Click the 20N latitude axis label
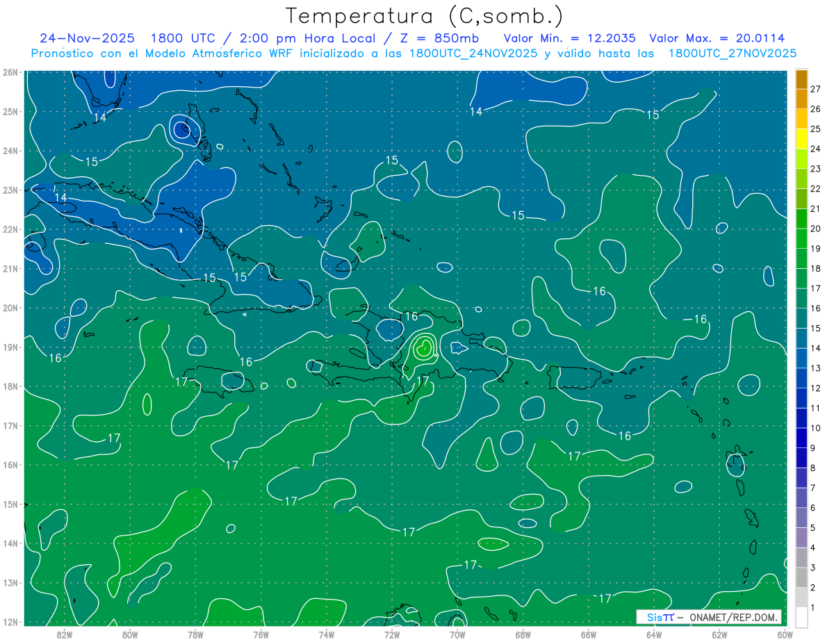The height and width of the screenshot is (644, 834). point(10,308)
